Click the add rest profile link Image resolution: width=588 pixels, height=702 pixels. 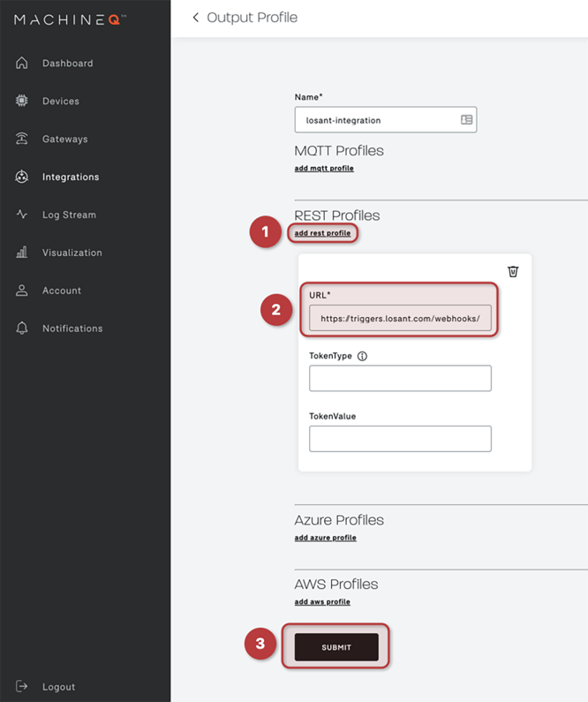(322, 233)
